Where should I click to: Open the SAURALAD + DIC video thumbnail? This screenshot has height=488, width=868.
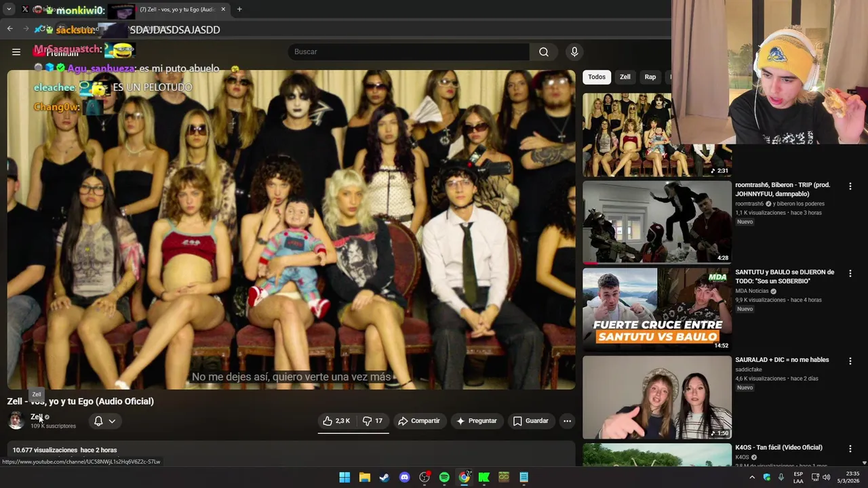coord(657,396)
